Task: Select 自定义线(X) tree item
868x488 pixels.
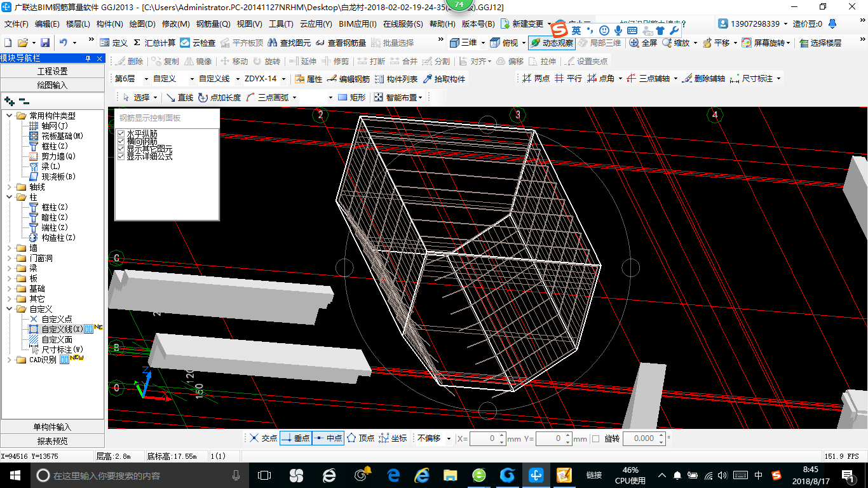Action: [x=62, y=329]
